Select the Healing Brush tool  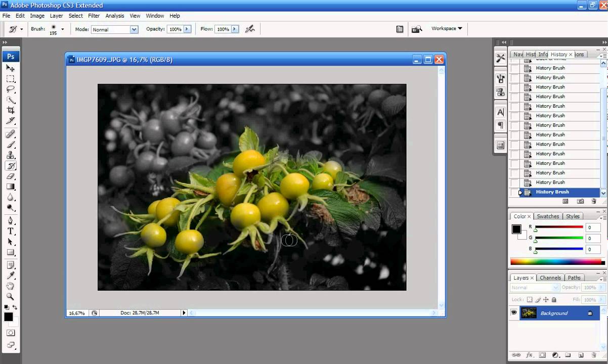coord(10,134)
